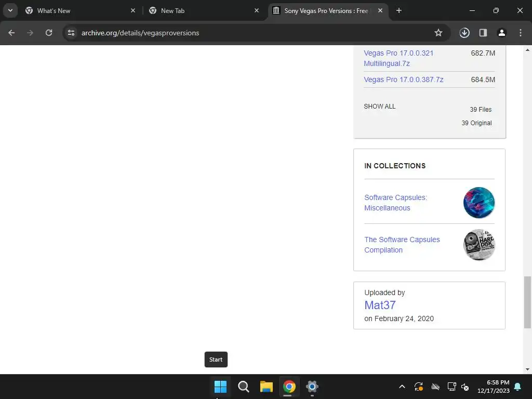The height and width of the screenshot is (399, 532).
Task: Open site information icon in address bar
Action: [x=71, y=33]
